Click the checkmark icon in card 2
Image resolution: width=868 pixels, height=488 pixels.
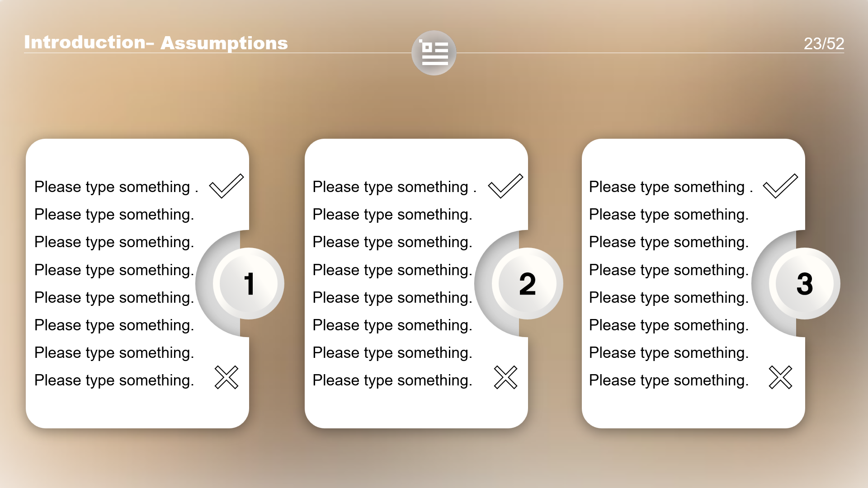505,186
